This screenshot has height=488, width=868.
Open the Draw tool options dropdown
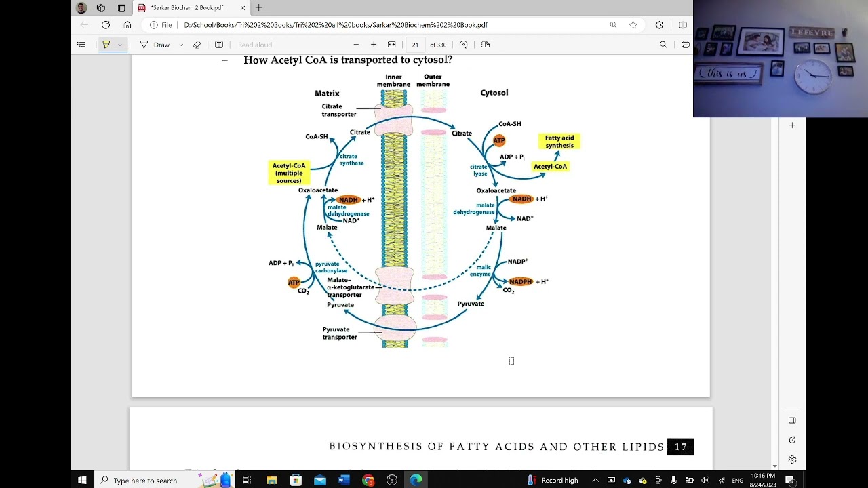click(x=181, y=45)
